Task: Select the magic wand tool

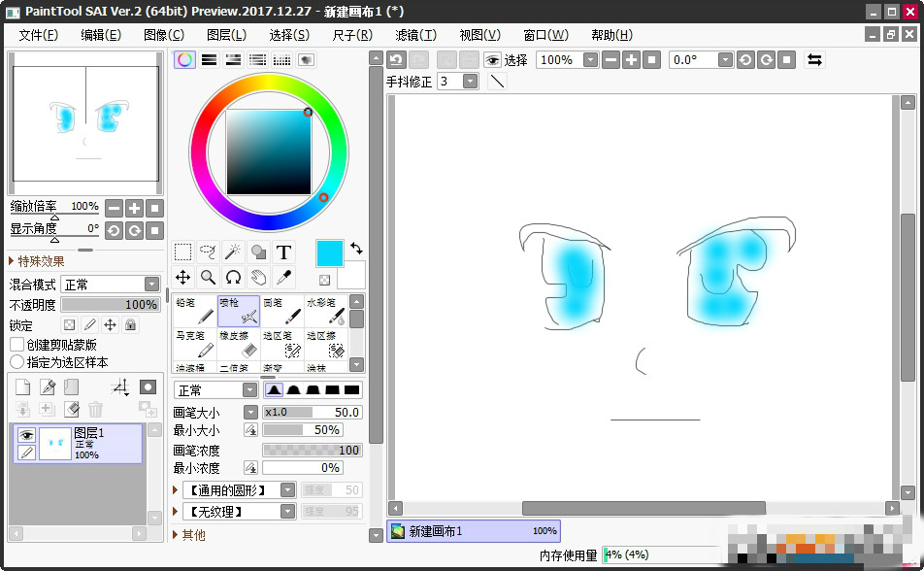Action: tap(233, 252)
